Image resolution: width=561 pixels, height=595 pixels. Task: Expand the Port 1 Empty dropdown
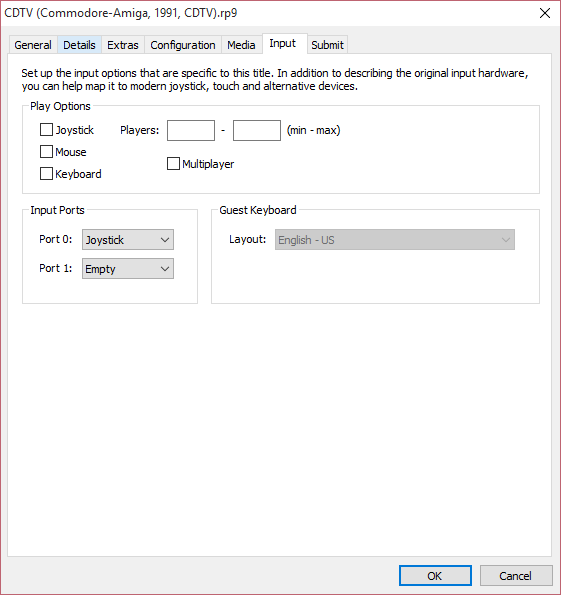click(128, 269)
